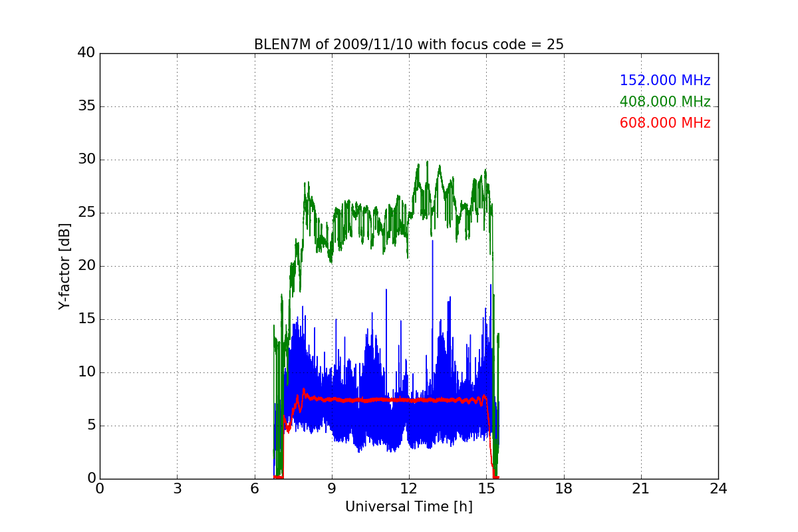Click y-axis tick label 20
798x532 pixels.
(86, 266)
